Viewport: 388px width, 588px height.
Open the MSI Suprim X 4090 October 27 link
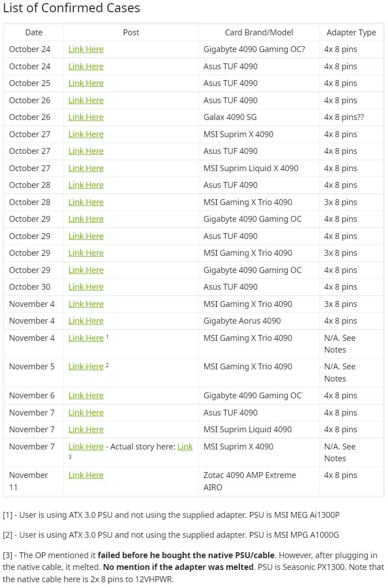pyautogui.click(x=86, y=134)
